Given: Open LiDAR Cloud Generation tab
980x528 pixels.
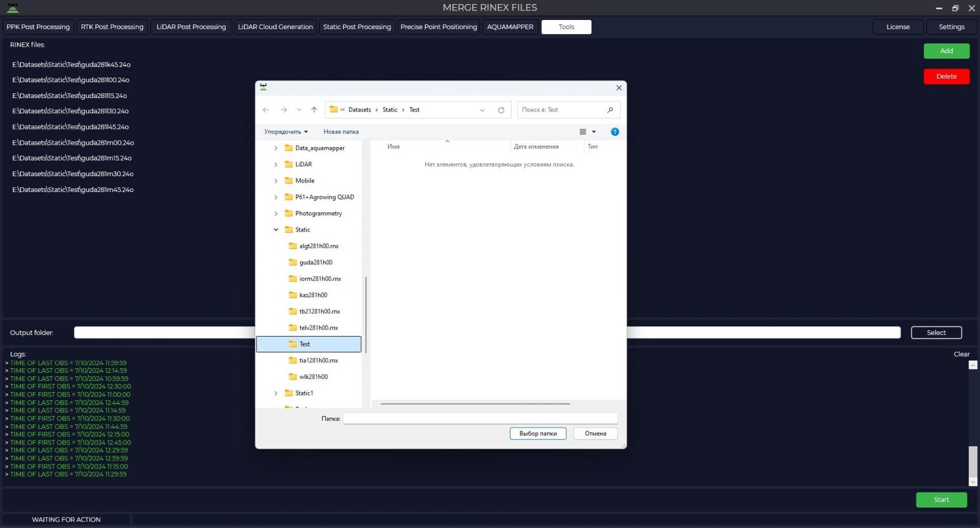Looking at the screenshot, I should [275, 27].
